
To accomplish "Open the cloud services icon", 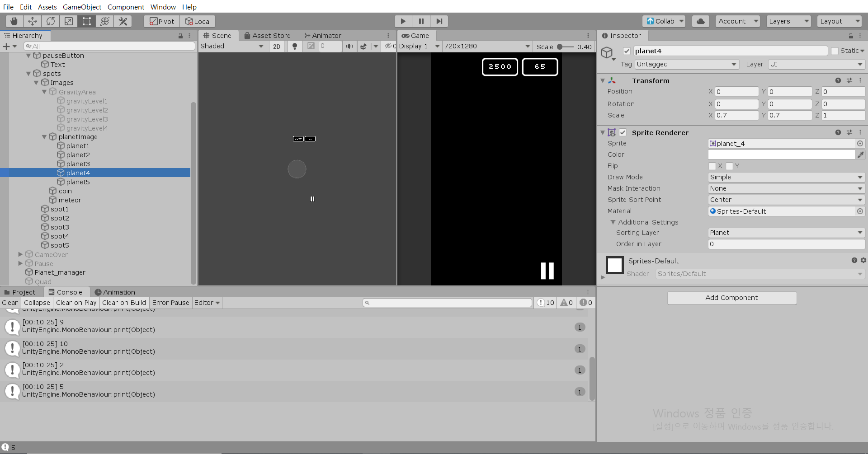I will click(700, 21).
